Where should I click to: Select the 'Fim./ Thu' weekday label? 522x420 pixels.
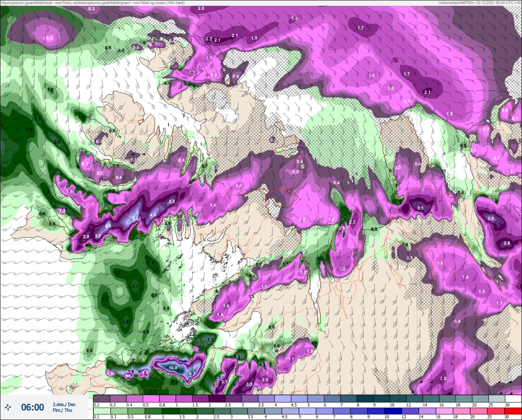point(62,410)
